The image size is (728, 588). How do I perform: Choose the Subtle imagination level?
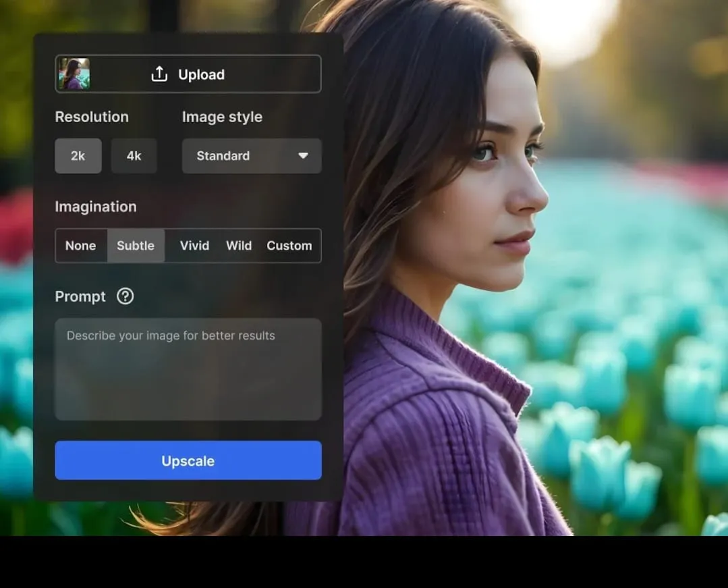tap(136, 246)
